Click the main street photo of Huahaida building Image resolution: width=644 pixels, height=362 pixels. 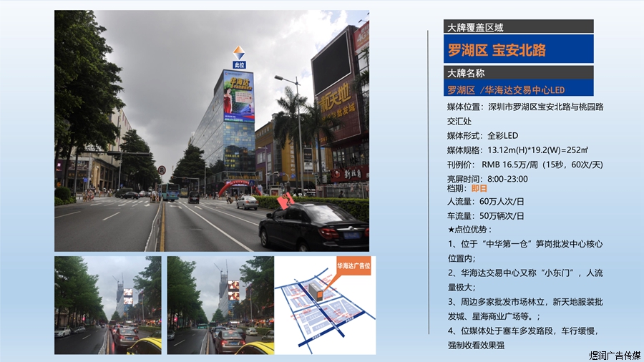pyautogui.click(x=212, y=131)
